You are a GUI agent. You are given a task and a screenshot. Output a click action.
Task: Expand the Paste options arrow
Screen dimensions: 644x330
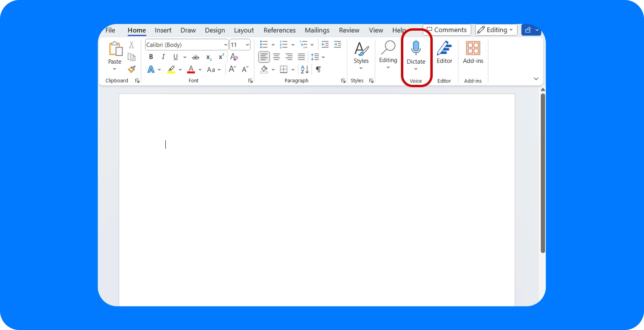tap(115, 69)
